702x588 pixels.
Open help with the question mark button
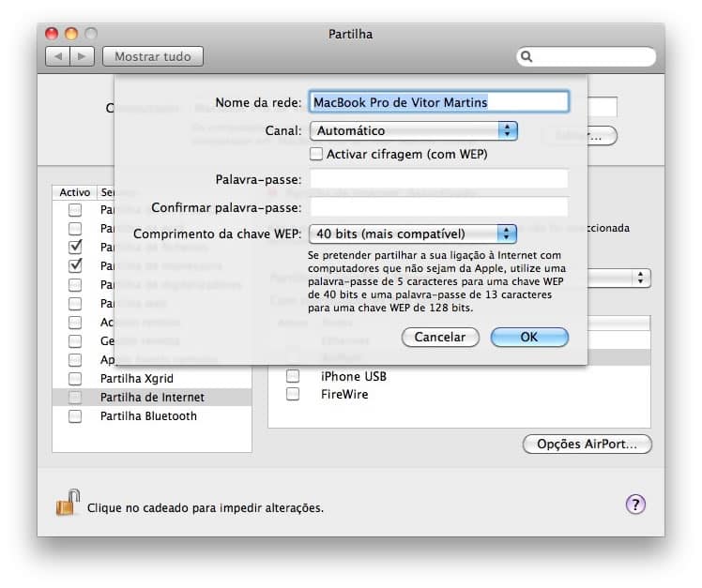tap(635, 505)
